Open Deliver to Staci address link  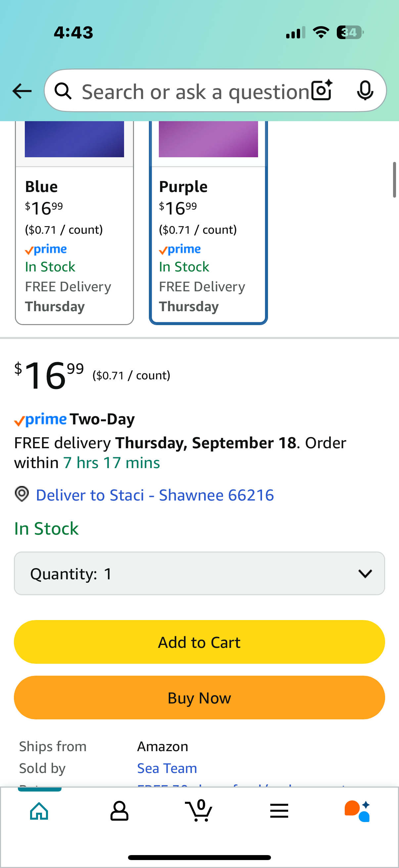tap(155, 495)
